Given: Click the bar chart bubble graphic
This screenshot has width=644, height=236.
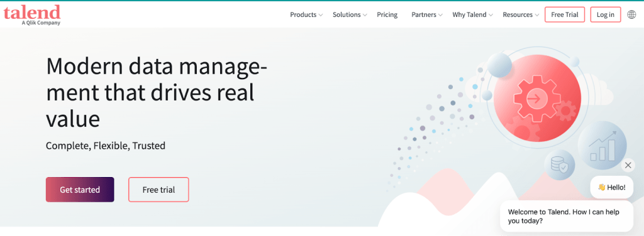Looking at the screenshot, I should (x=602, y=146).
